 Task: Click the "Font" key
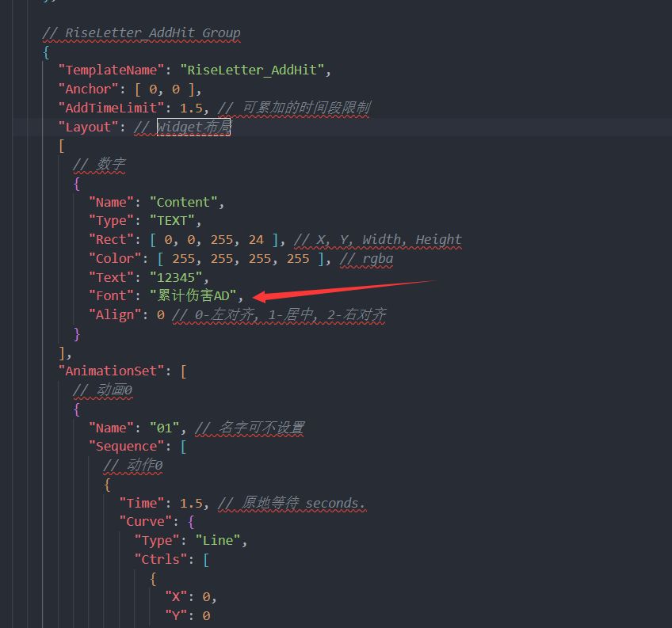(111, 295)
